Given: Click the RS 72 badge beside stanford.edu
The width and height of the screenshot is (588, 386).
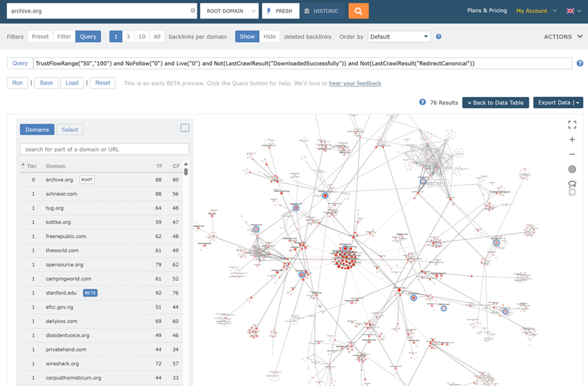Looking at the screenshot, I should [x=90, y=293].
